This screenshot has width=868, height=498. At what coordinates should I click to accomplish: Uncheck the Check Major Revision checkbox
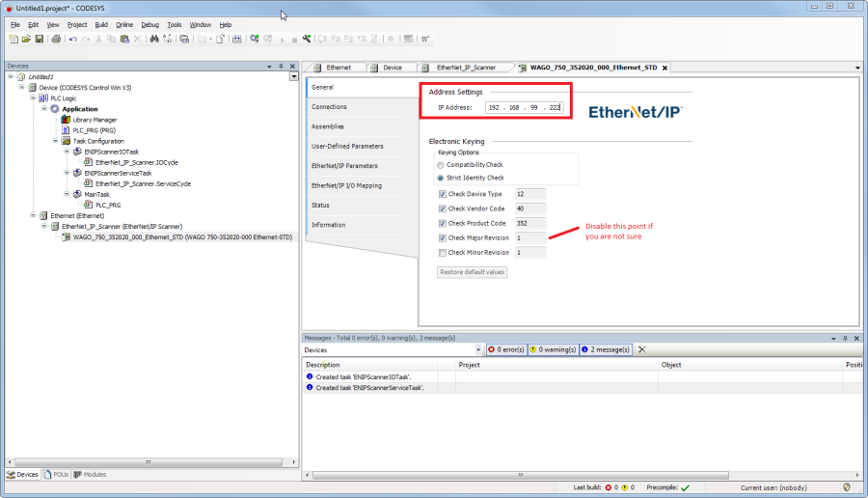tap(443, 237)
